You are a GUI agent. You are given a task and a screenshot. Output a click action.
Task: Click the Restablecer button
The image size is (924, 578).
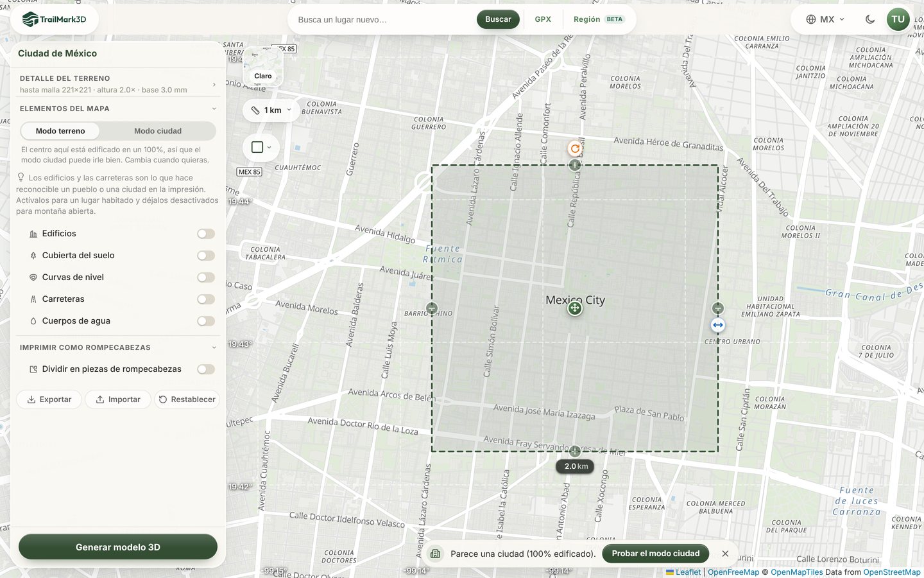coord(187,399)
